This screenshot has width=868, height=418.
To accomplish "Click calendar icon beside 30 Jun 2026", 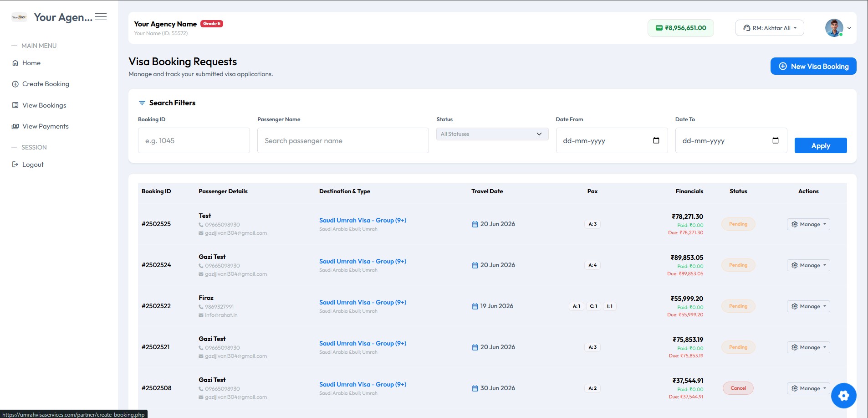I will coord(475,388).
